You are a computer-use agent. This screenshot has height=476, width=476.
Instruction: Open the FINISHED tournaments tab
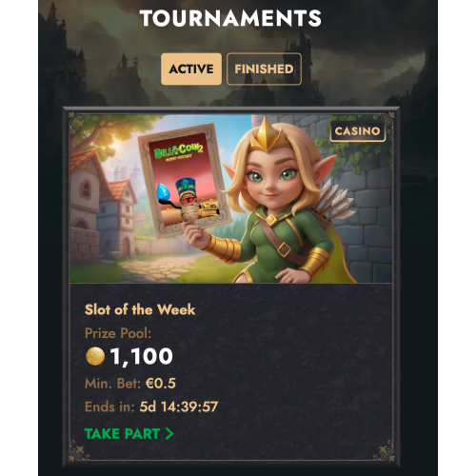click(x=264, y=69)
